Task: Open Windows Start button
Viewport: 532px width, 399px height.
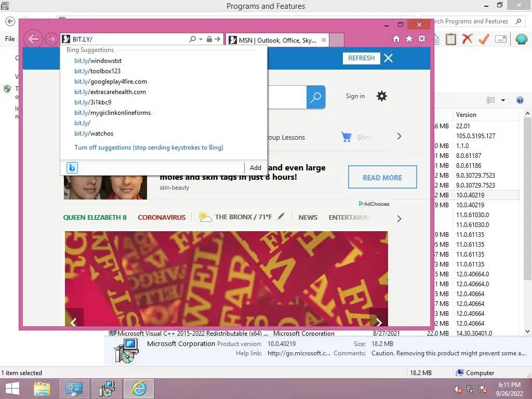Action: click(12, 389)
